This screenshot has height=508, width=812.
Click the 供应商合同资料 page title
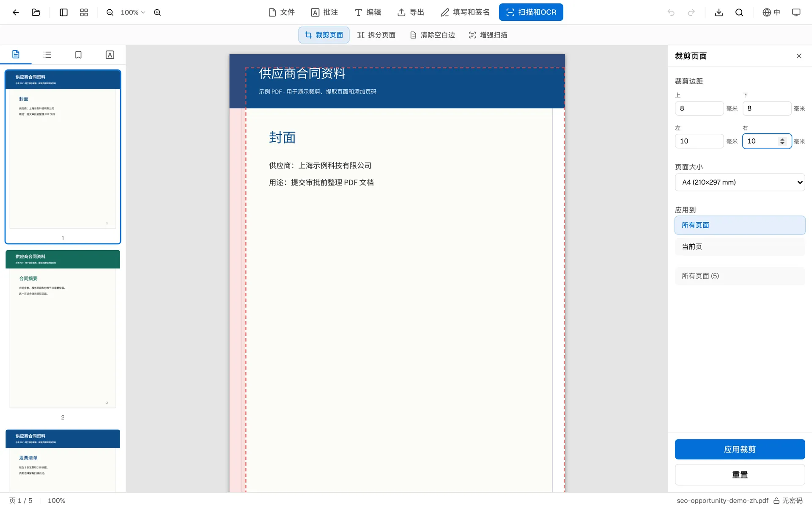click(302, 74)
